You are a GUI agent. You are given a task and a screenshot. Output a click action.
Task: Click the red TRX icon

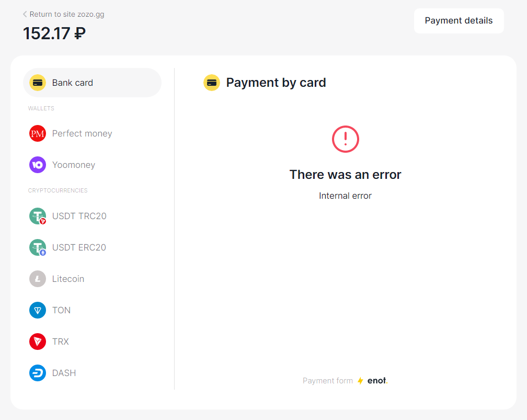tap(38, 342)
